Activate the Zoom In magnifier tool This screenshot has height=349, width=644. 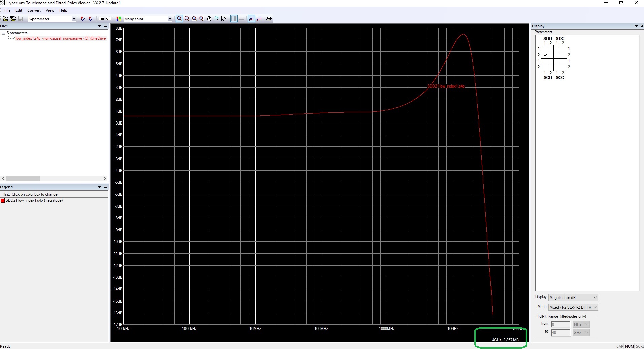[179, 19]
